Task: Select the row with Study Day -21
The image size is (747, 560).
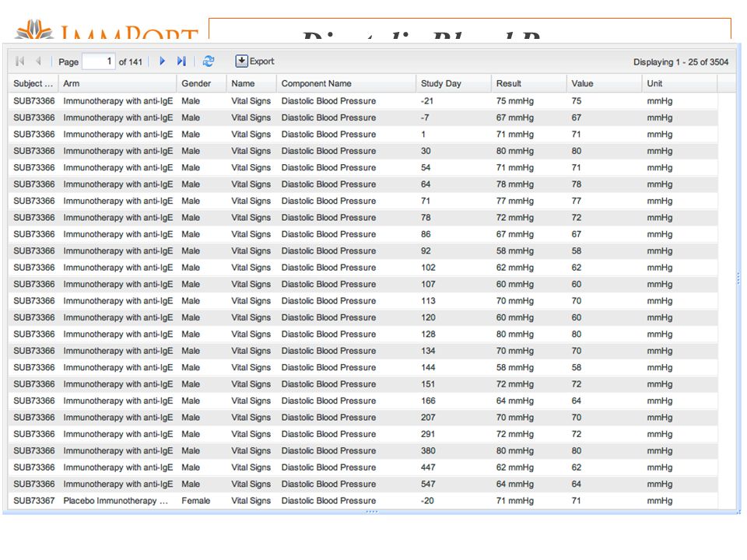Action: [x=363, y=101]
